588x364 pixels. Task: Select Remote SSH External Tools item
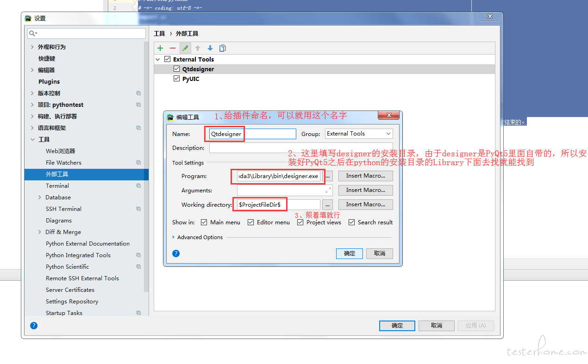coord(82,278)
